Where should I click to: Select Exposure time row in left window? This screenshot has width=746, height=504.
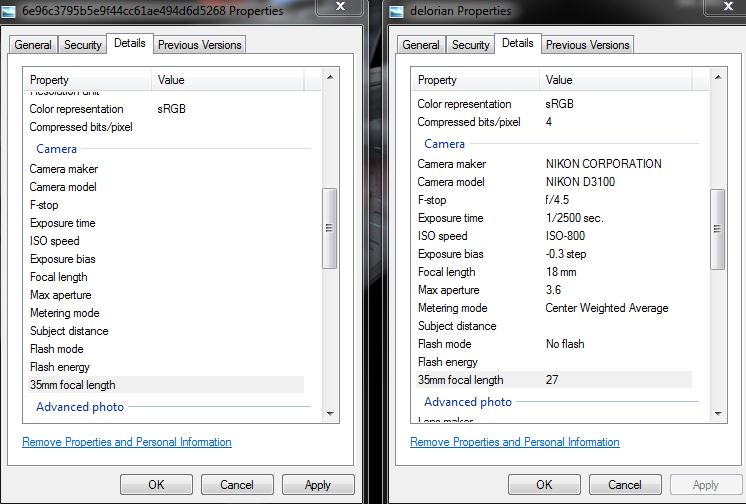(x=166, y=223)
